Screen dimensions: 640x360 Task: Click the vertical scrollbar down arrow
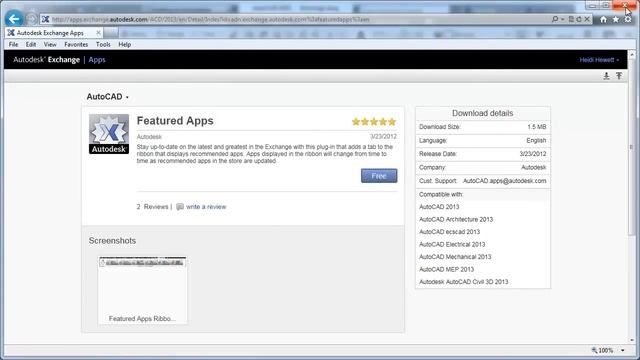tap(632, 340)
